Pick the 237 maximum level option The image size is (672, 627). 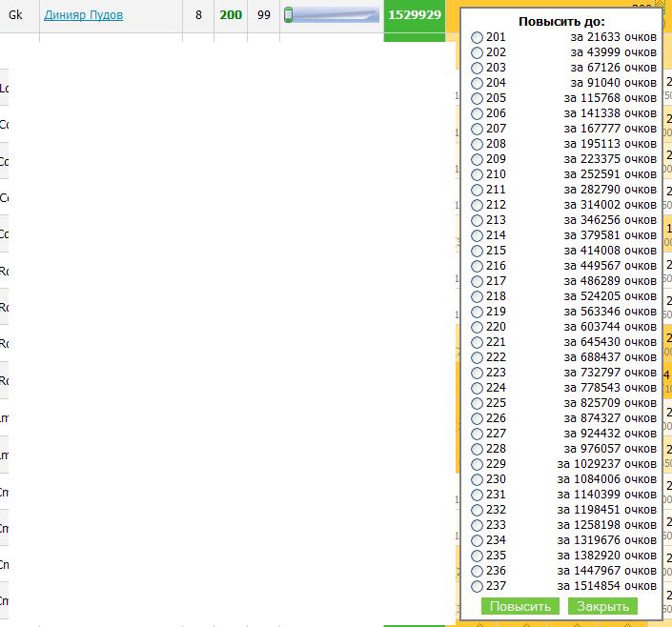point(477,586)
